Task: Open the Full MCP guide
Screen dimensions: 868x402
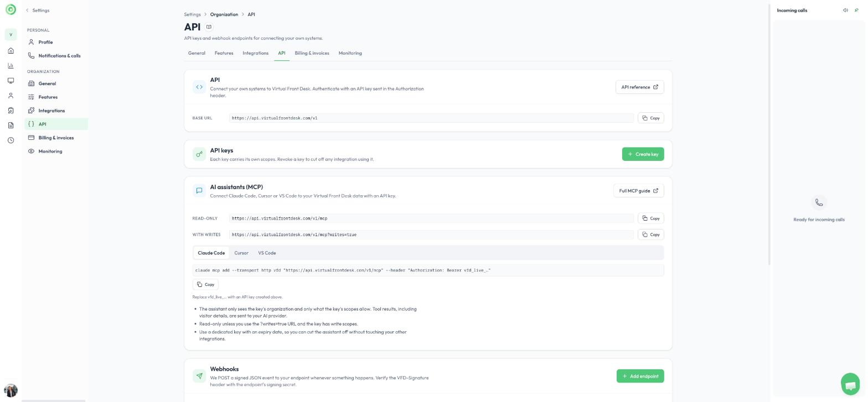Action: click(x=638, y=191)
